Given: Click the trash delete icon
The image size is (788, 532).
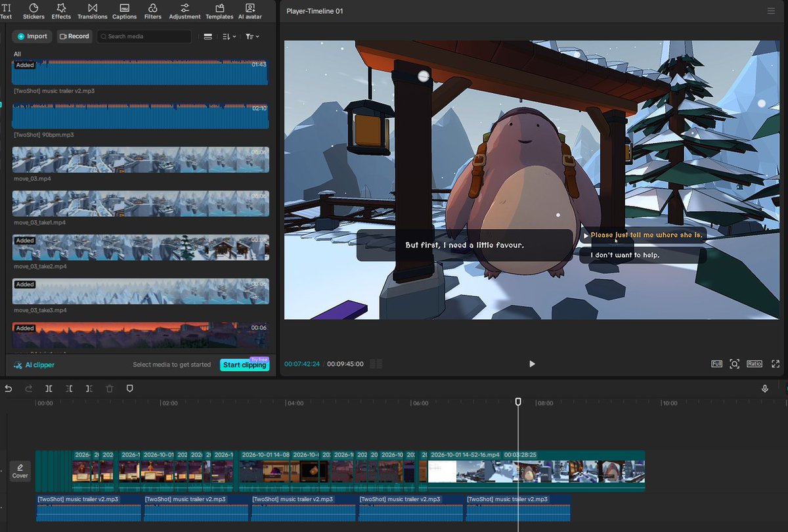Looking at the screenshot, I should [110, 389].
